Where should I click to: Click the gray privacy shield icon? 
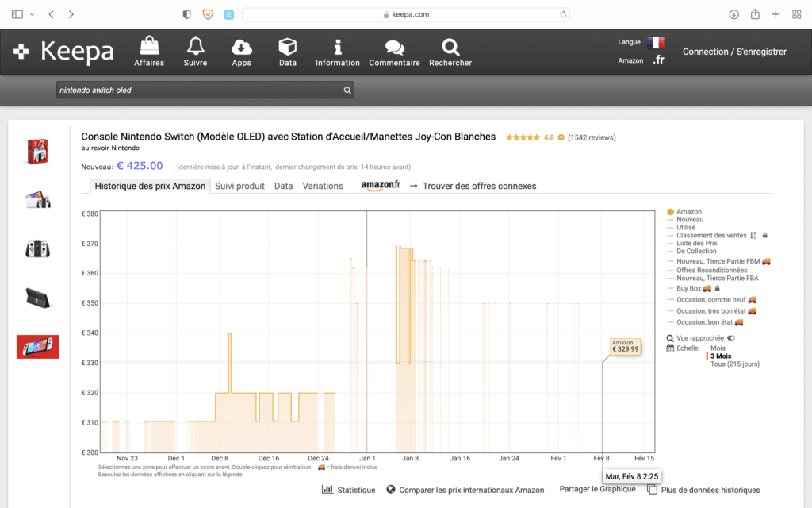tap(187, 14)
